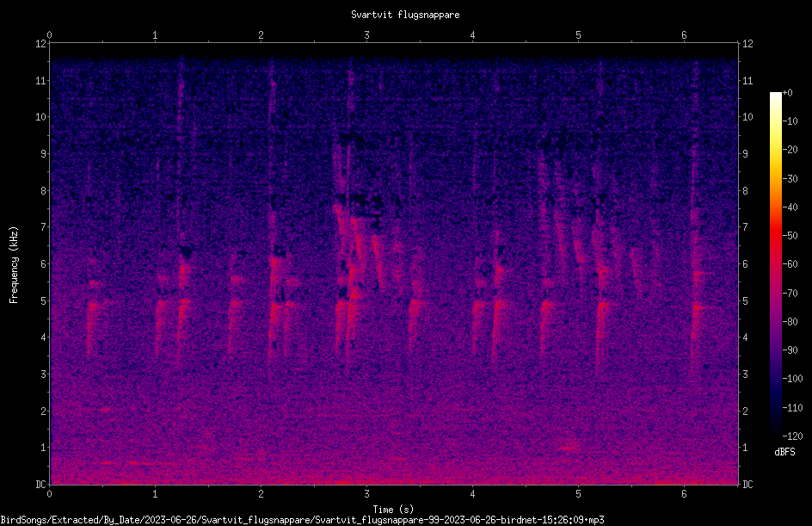Click the bottom time axis '6' label

pos(684,494)
